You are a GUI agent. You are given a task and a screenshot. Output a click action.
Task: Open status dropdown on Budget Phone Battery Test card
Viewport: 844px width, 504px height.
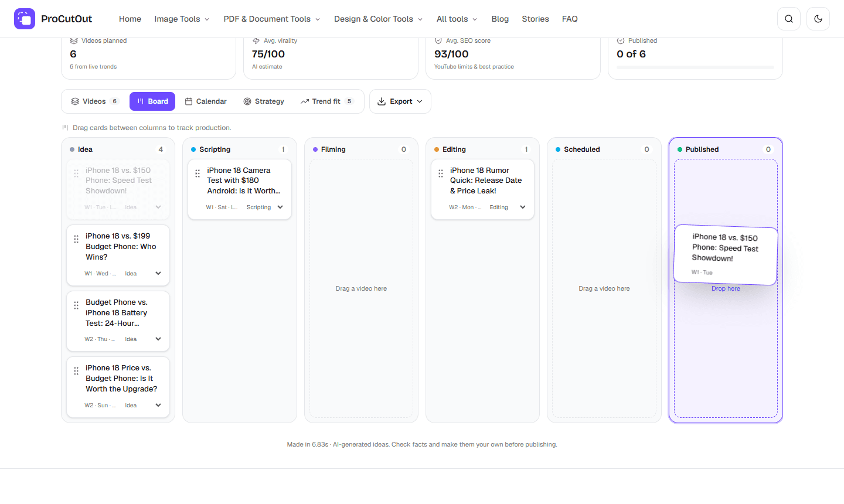click(143, 339)
